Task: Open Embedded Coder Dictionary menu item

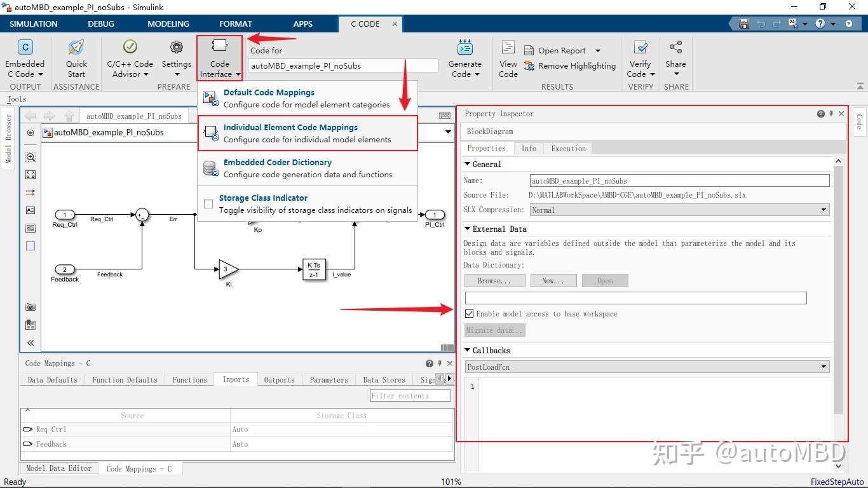Action: 308,168
